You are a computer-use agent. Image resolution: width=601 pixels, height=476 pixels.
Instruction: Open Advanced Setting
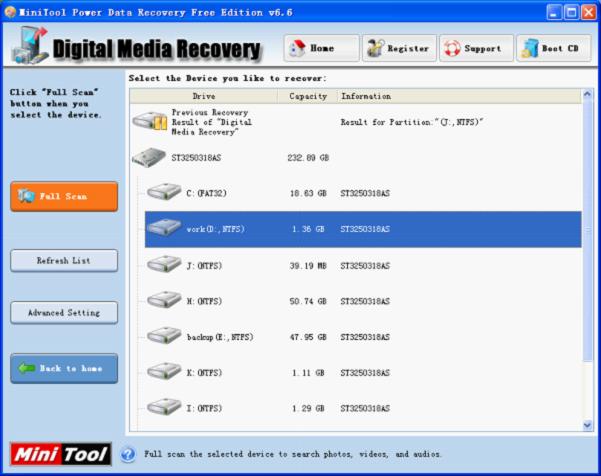click(x=64, y=313)
